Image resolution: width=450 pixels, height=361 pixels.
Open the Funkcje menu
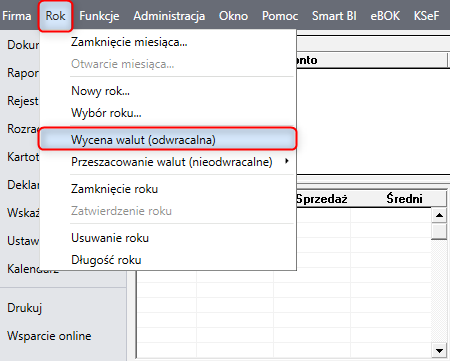[x=99, y=16]
